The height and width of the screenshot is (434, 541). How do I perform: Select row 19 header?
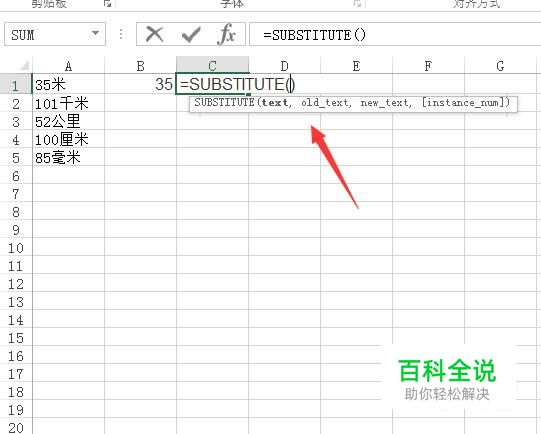(16, 409)
